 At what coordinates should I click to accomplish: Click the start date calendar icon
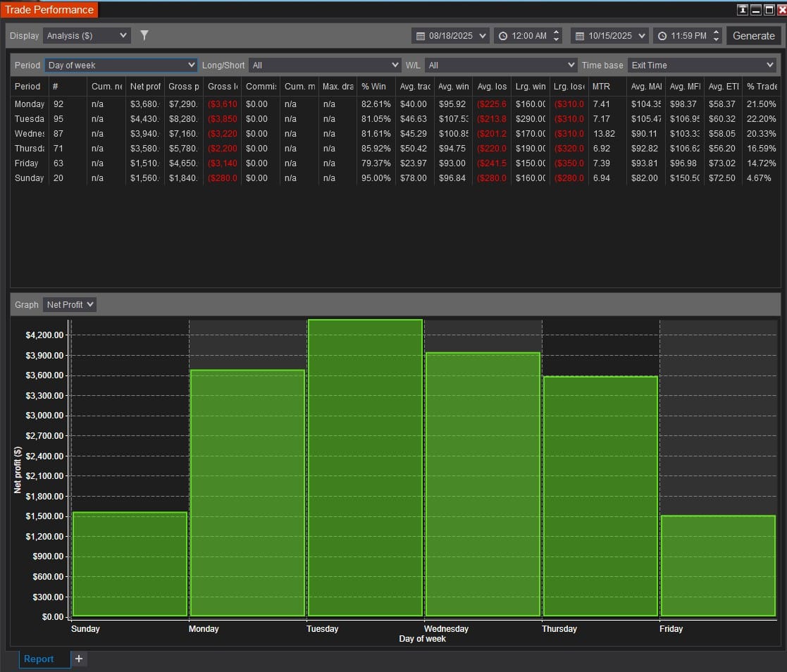click(421, 36)
